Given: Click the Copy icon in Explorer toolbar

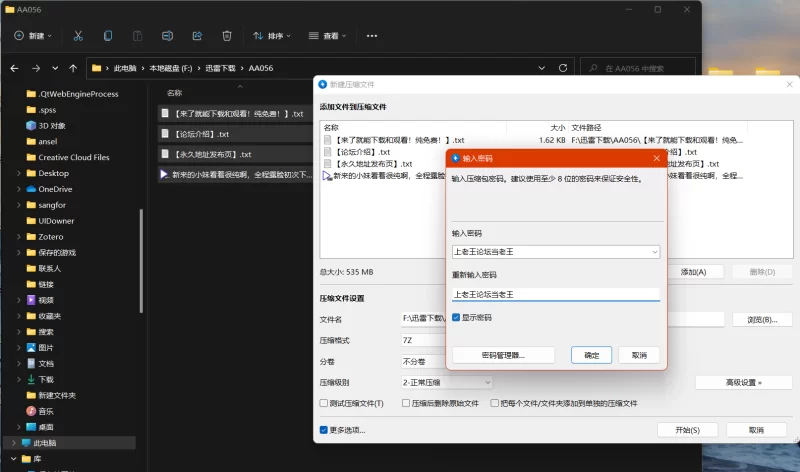Looking at the screenshot, I should pyautogui.click(x=108, y=36).
